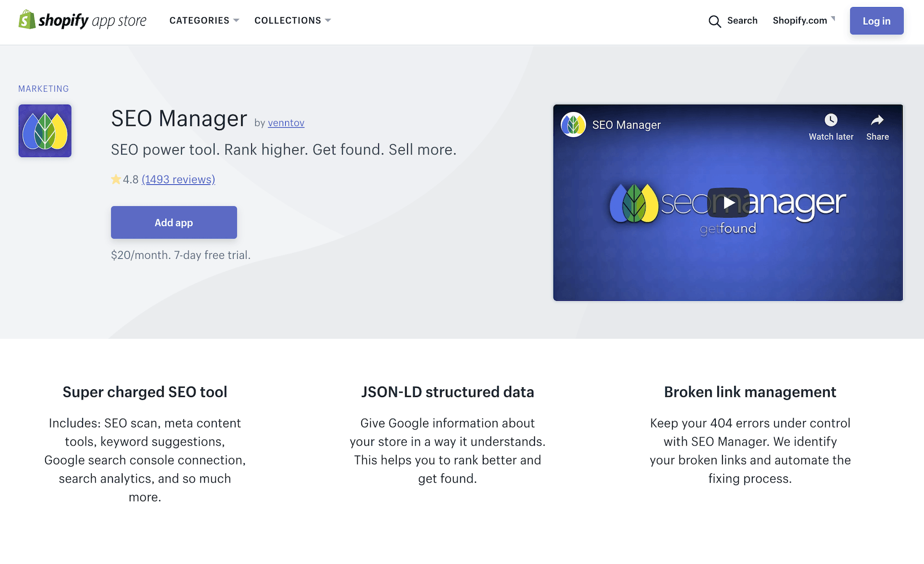Click the Shopify app store logo

[x=81, y=20]
